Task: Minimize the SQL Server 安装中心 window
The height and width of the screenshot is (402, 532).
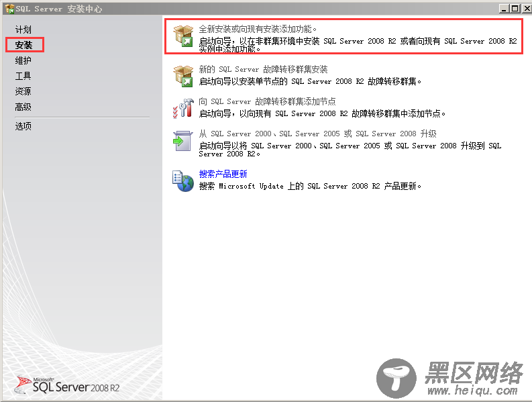Action: coord(504,9)
